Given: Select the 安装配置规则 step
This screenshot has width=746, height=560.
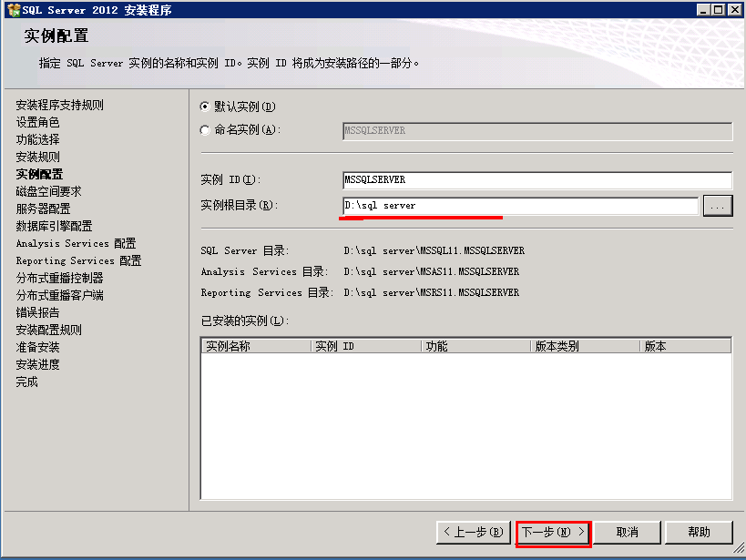Looking at the screenshot, I should click(x=48, y=330).
